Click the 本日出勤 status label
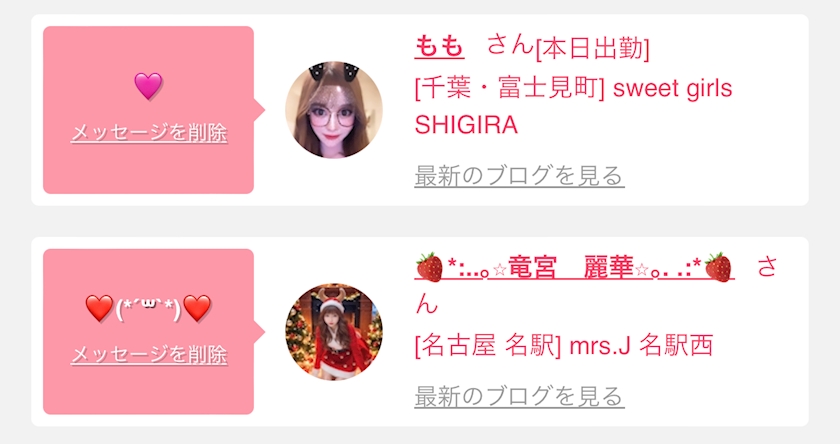 point(592,49)
